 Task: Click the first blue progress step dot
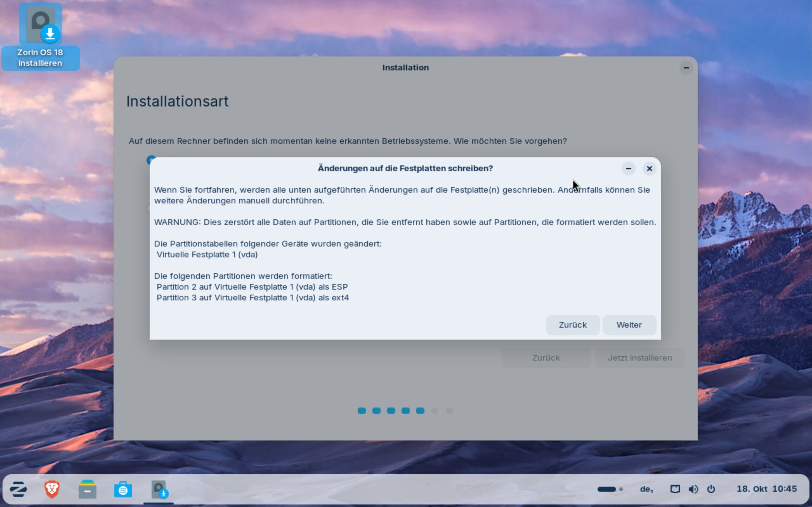pos(362,411)
